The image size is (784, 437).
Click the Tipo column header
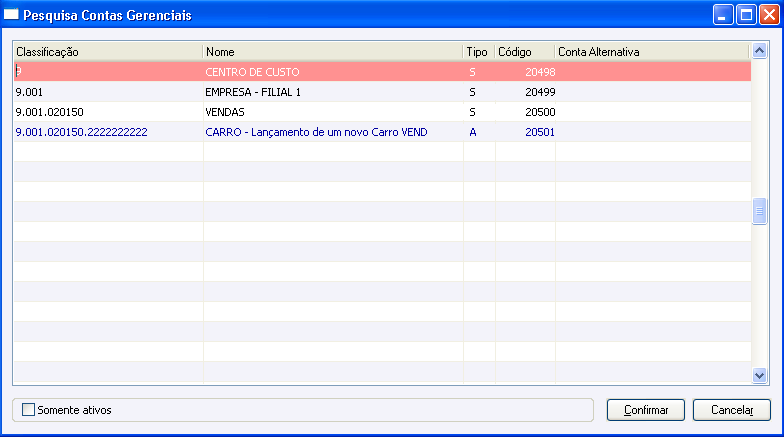pyautogui.click(x=478, y=52)
